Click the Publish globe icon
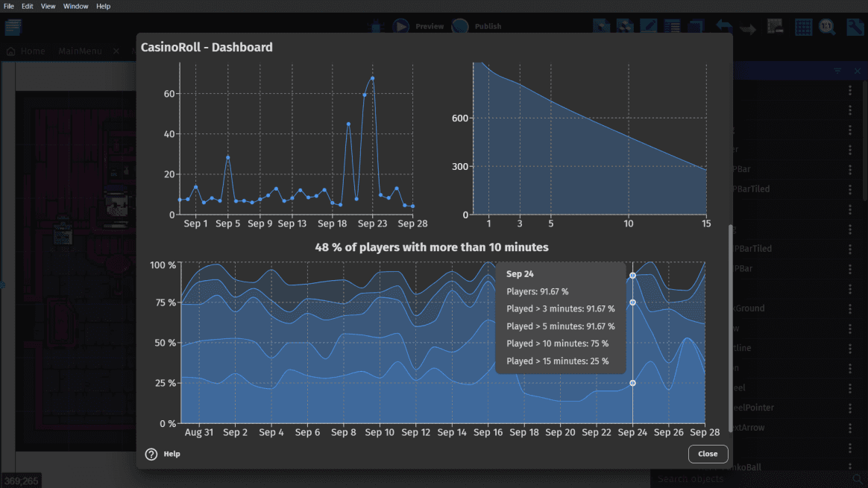This screenshot has height=488, width=868. coord(460,27)
